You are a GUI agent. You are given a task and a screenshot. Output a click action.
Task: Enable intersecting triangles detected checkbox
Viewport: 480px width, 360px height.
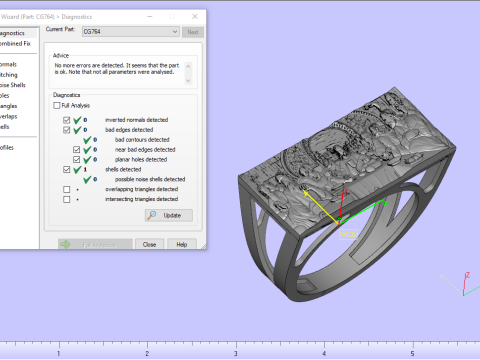point(67,199)
